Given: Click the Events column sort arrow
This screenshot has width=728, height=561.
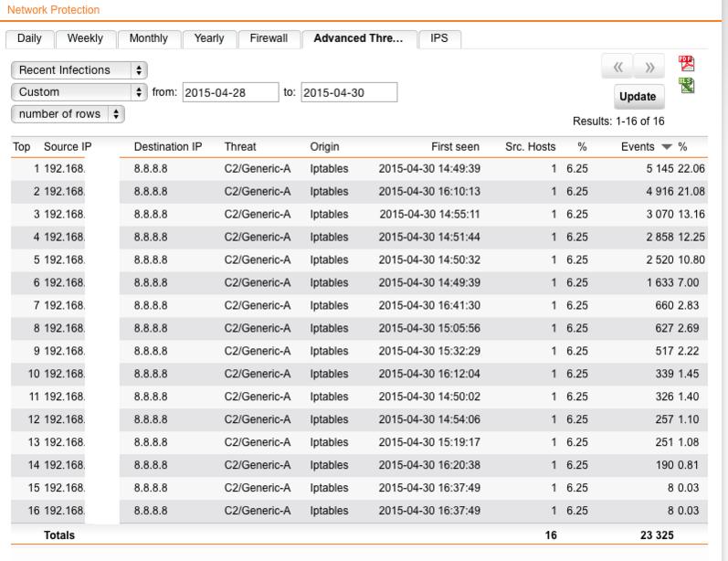Looking at the screenshot, I should pos(666,147).
